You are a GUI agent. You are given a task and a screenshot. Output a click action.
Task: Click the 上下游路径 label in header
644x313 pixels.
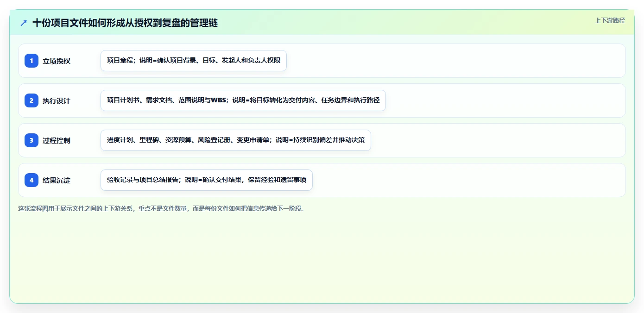610,20
